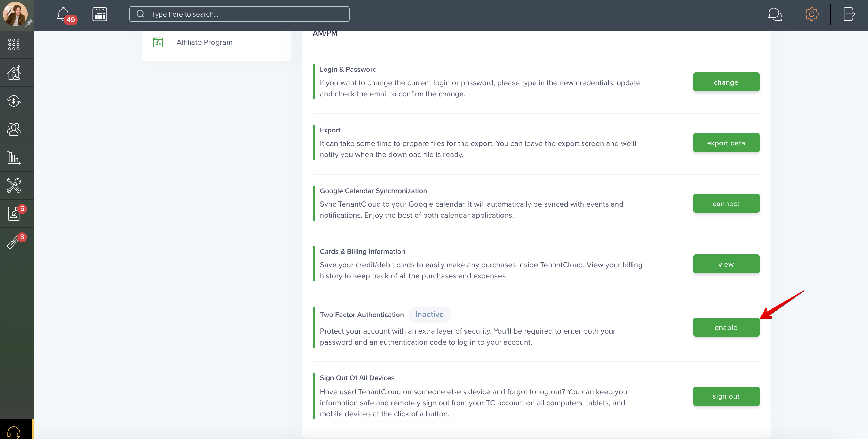Open the reports bar chart icon
868x439 pixels.
(14, 157)
